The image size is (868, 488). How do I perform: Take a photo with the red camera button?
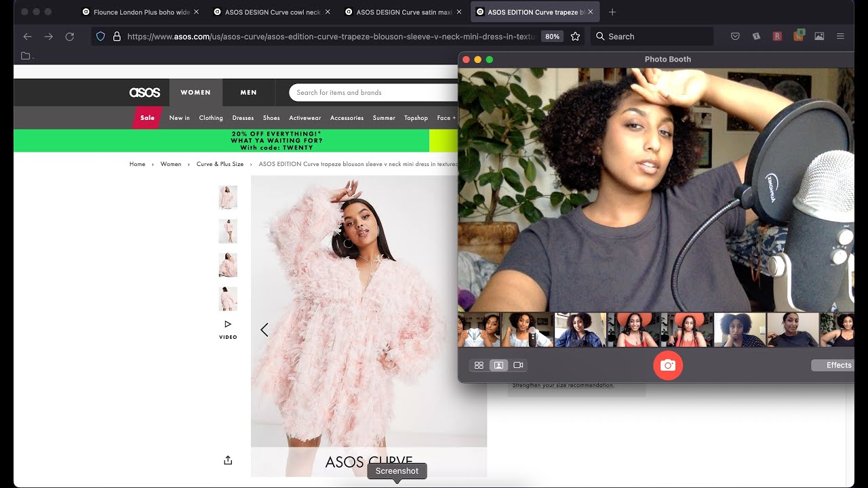668,365
